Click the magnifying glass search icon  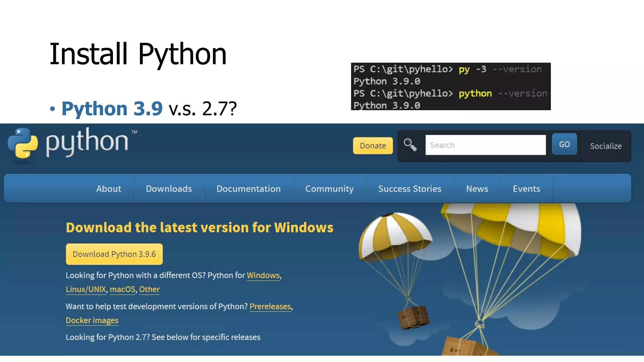[x=410, y=145]
